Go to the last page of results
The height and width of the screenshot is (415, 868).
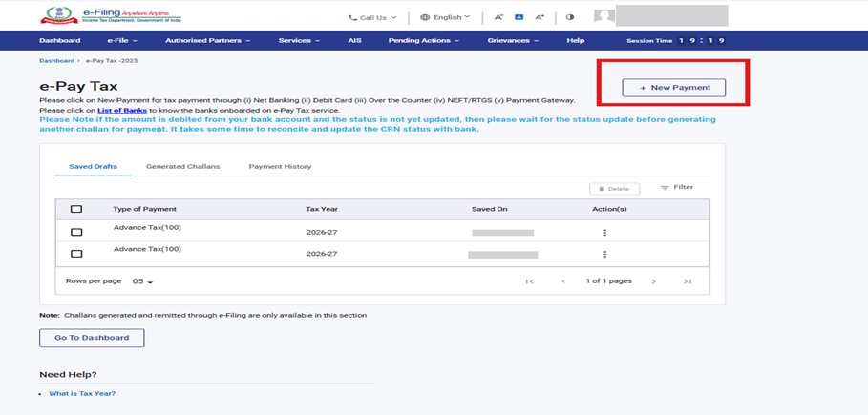687,281
